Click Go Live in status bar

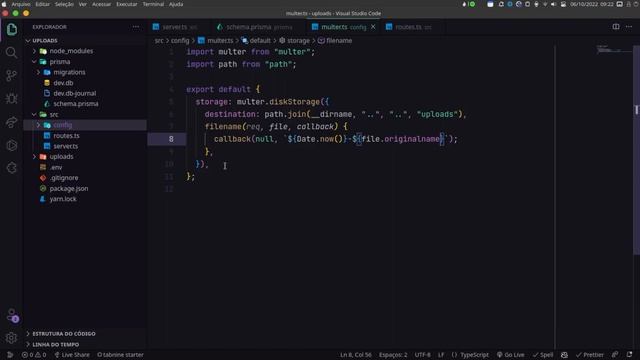point(511,355)
